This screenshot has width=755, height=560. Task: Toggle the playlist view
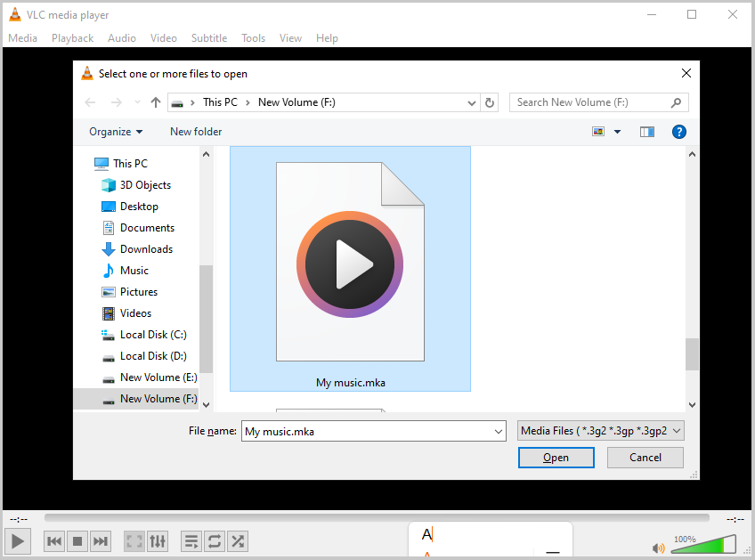[x=191, y=541]
